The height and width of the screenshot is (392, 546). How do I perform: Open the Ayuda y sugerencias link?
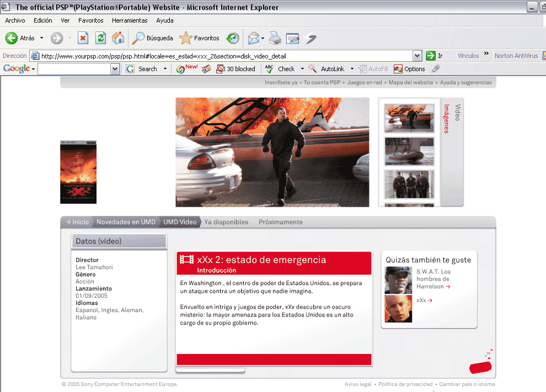click(x=466, y=83)
